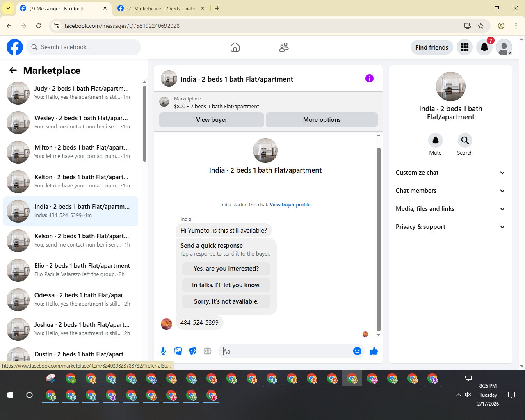Install app icon in address bar

(x=468, y=26)
